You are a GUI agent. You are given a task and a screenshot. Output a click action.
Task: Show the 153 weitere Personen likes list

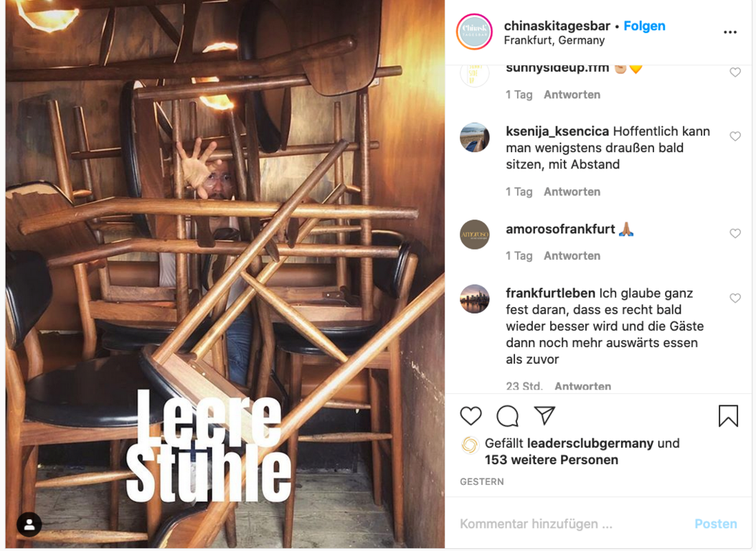[551, 460]
